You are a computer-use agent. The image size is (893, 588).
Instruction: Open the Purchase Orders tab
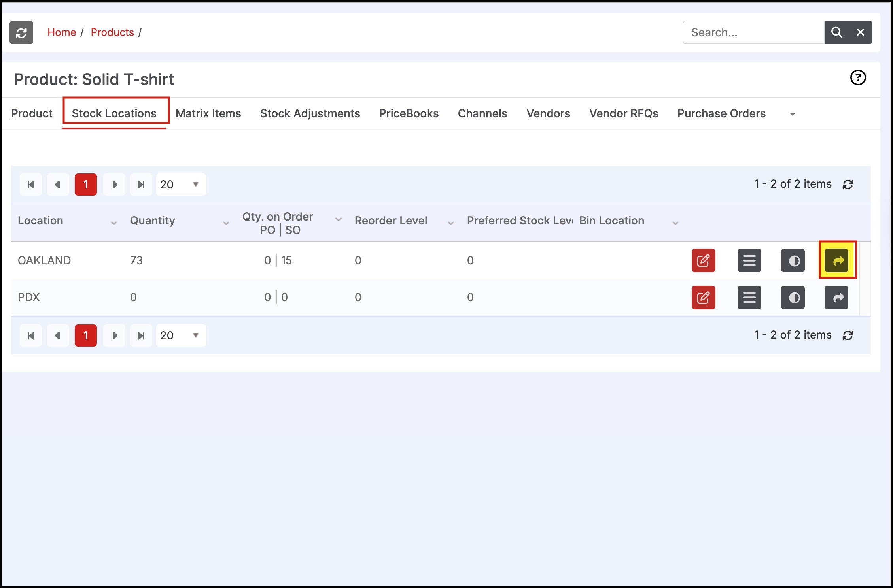(x=721, y=113)
